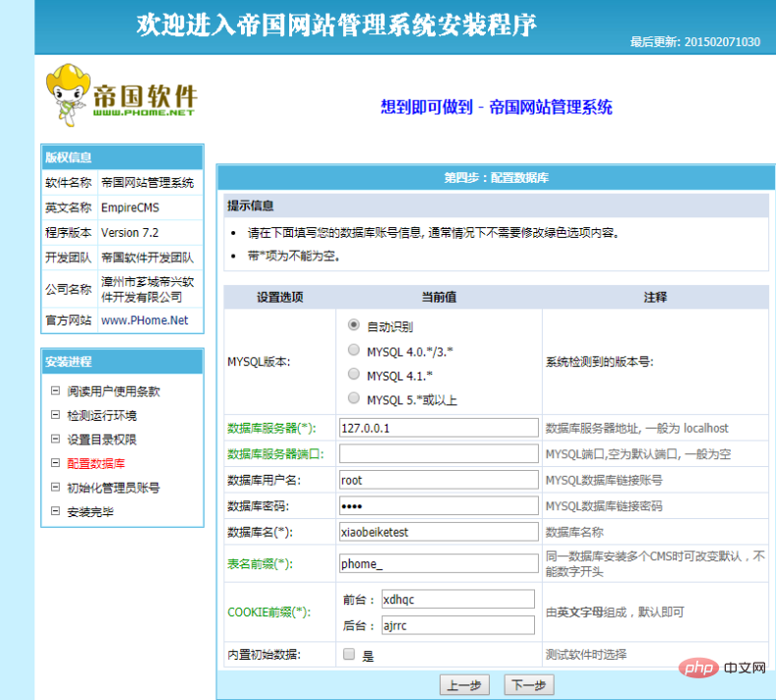Click the 阅读用户使用条款 step item
This screenshot has height=700, width=776.
(x=113, y=391)
